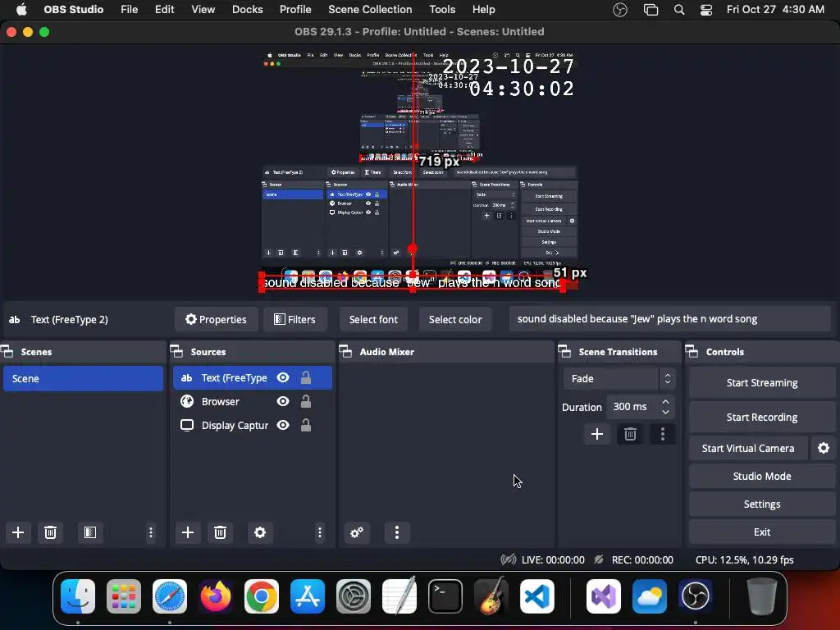Decrease transition duration with down arrow

(x=665, y=412)
